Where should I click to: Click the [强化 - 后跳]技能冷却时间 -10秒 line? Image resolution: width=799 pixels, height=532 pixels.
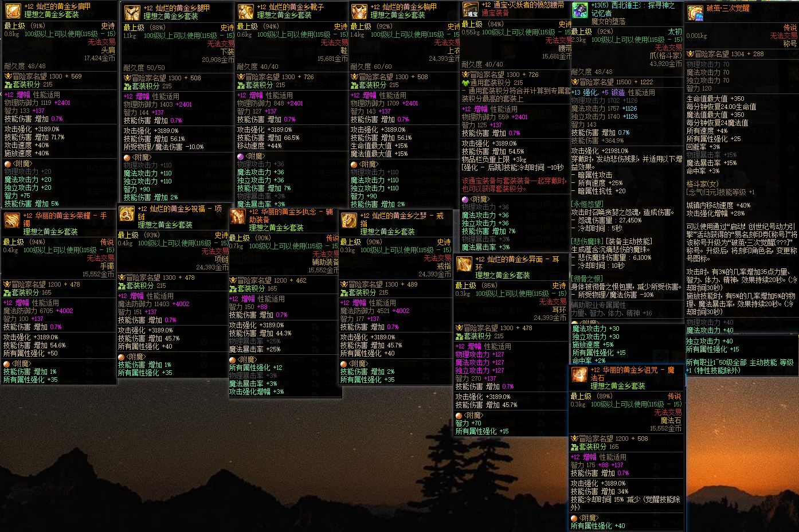512,167
